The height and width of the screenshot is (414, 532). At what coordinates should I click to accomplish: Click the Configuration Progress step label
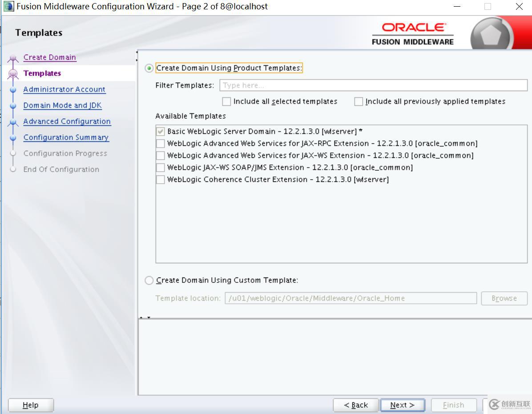coord(65,153)
